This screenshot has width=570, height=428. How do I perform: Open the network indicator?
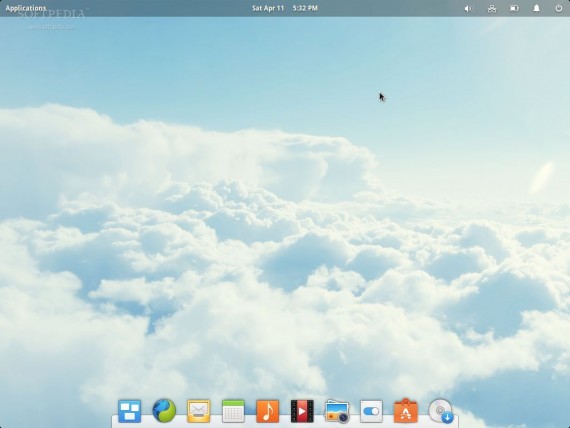click(x=491, y=8)
